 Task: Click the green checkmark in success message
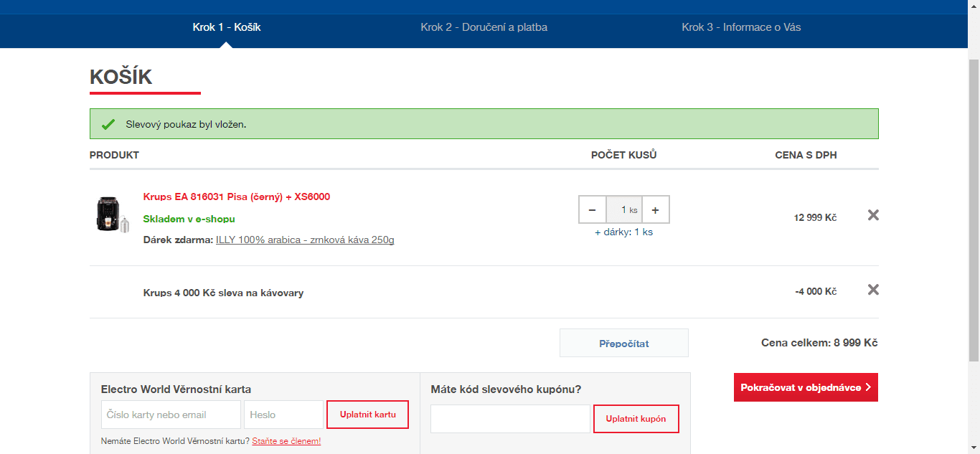pyautogui.click(x=108, y=124)
